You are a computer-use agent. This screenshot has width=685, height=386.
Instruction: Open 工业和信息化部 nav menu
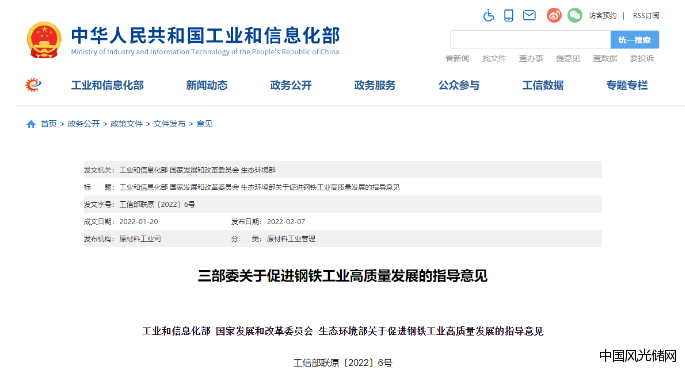click(107, 85)
